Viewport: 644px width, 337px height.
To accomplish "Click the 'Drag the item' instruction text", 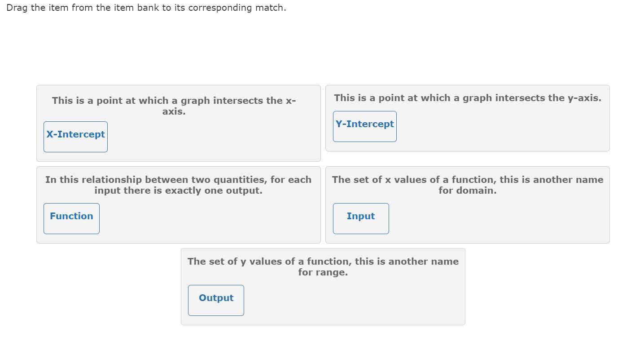I will point(146,8).
